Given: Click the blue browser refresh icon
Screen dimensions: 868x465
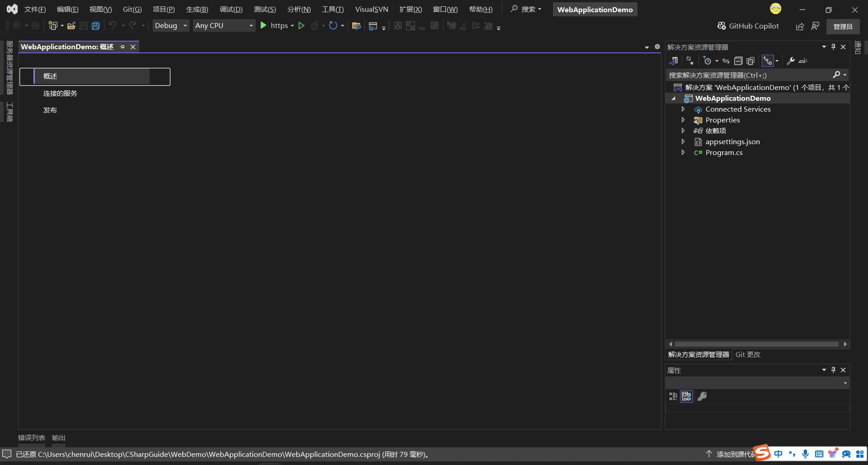Looking at the screenshot, I should coord(333,26).
